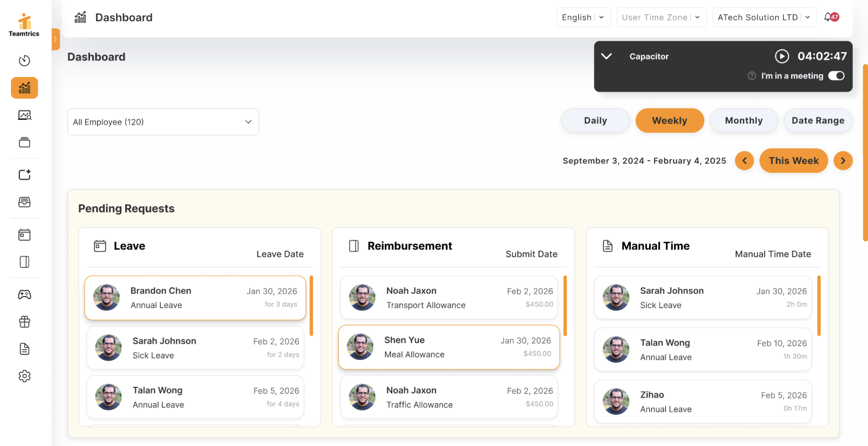Open the All Employee (120) dropdown
Viewport: 868px width, 446px height.
coord(163,122)
